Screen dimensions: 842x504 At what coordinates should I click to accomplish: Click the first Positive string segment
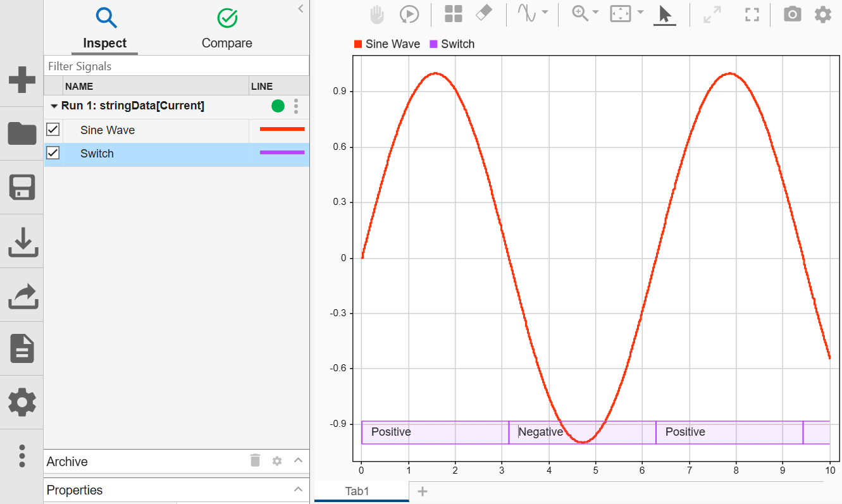[x=435, y=432]
